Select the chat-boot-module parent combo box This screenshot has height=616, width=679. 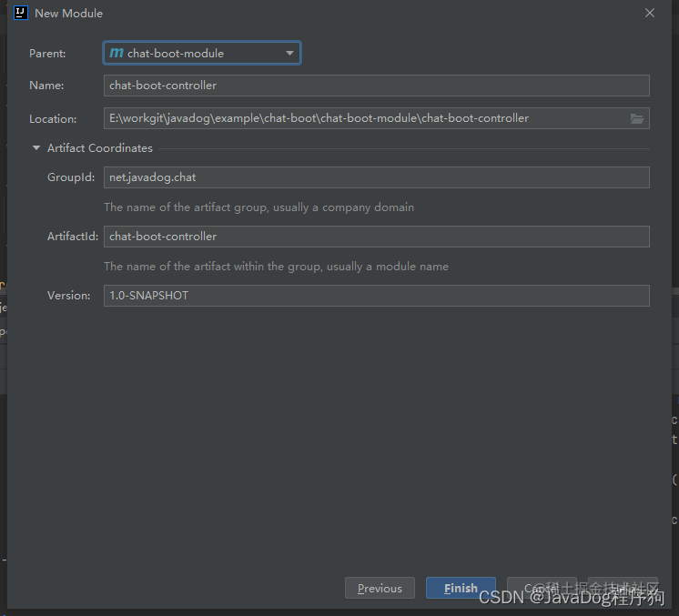pos(202,53)
